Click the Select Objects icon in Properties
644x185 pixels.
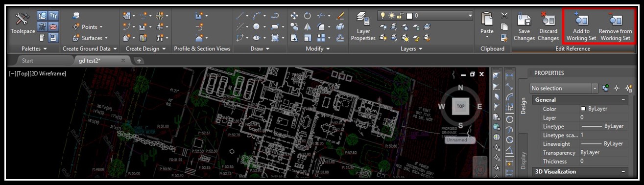point(617,88)
